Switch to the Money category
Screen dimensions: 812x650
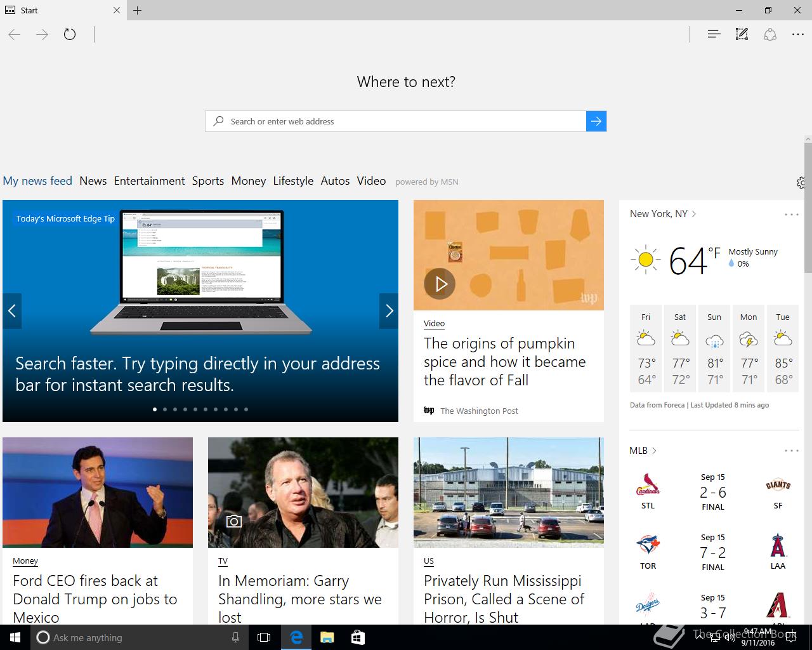point(249,181)
